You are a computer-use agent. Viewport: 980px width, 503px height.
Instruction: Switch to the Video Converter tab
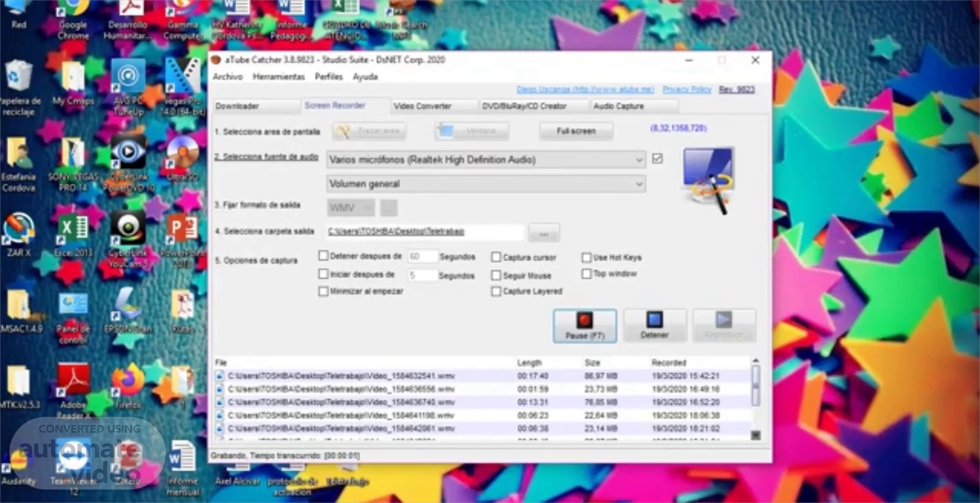pos(422,106)
